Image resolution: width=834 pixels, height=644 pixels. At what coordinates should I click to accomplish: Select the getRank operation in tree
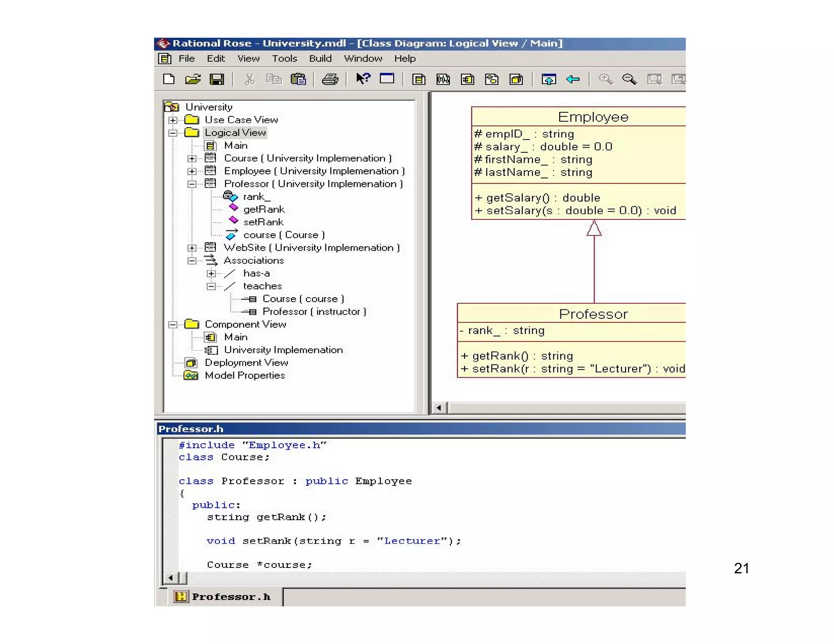pyautogui.click(x=264, y=210)
